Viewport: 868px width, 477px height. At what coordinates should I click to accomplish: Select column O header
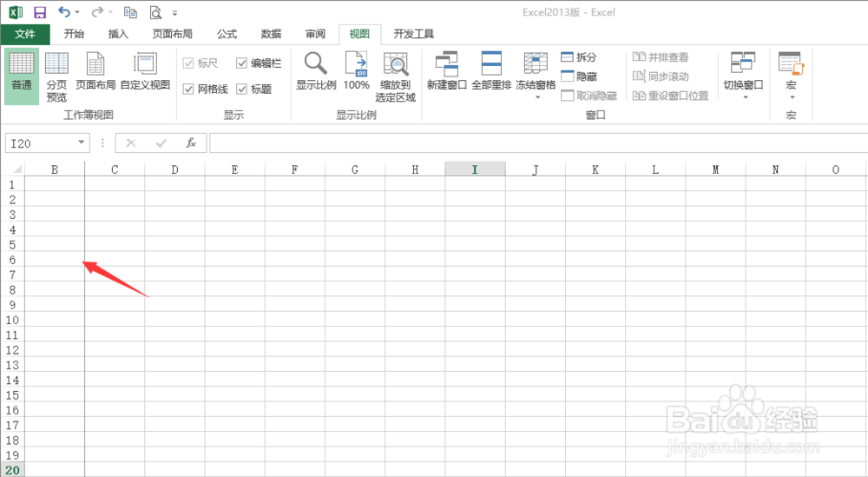(836, 169)
